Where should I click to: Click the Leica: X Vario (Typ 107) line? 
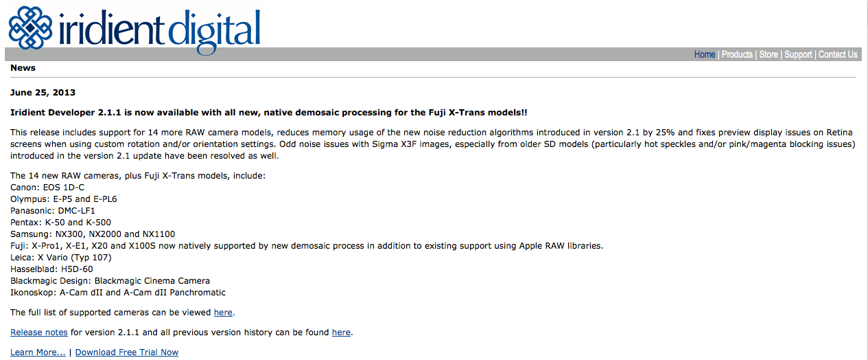[61, 257]
